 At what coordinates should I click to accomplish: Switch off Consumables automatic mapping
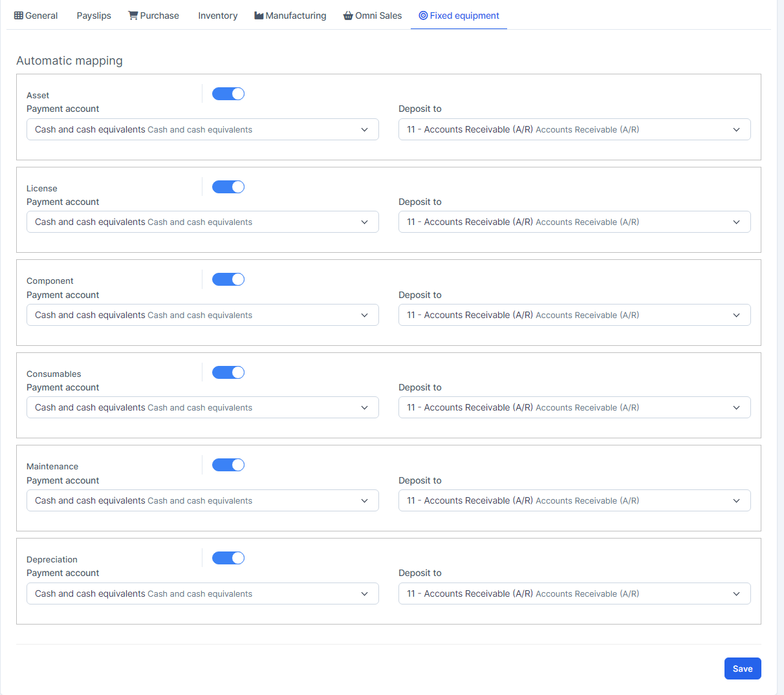click(x=228, y=372)
